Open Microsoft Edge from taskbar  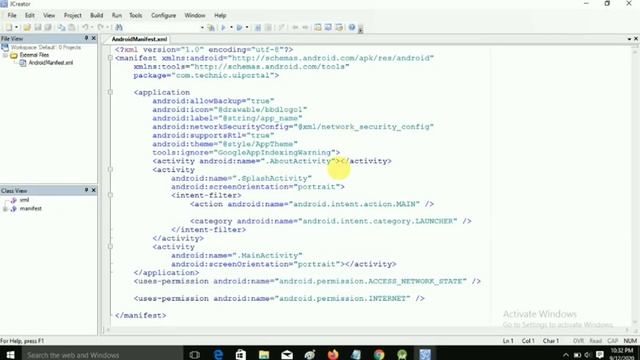218,354
